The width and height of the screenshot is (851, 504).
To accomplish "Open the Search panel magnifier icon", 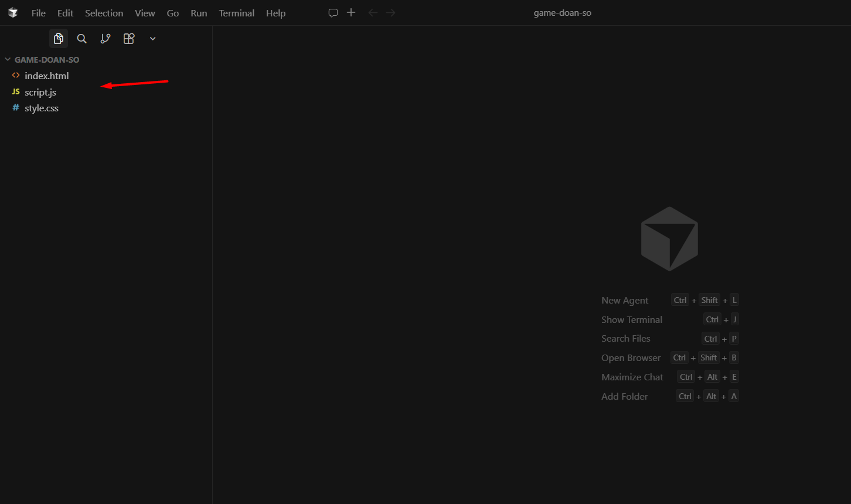I will click(82, 39).
